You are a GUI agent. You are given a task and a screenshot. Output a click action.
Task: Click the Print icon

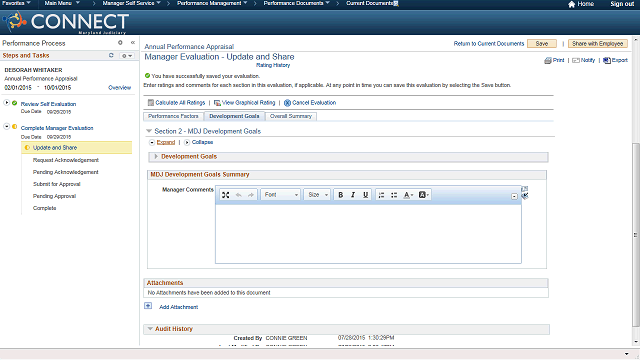coord(548,60)
